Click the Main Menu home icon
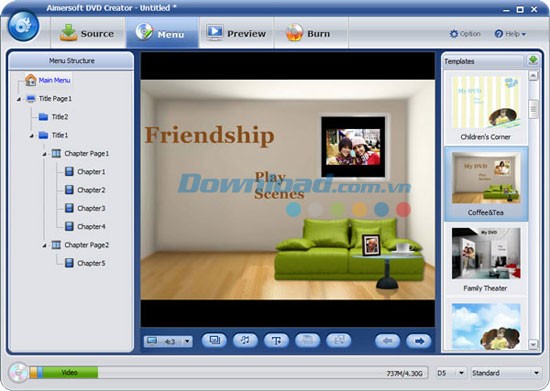Screen dimensions: 550x391 (31, 80)
